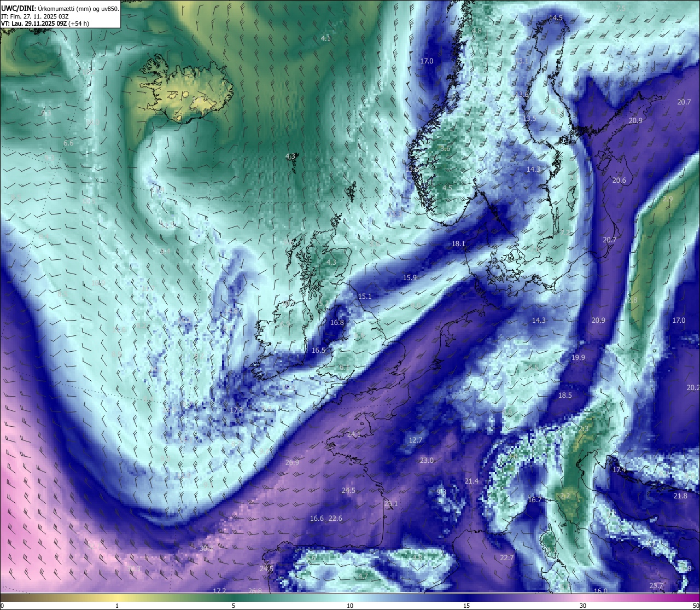Click the legend tick label 10
This screenshot has height=610, width=700.
(350, 606)
